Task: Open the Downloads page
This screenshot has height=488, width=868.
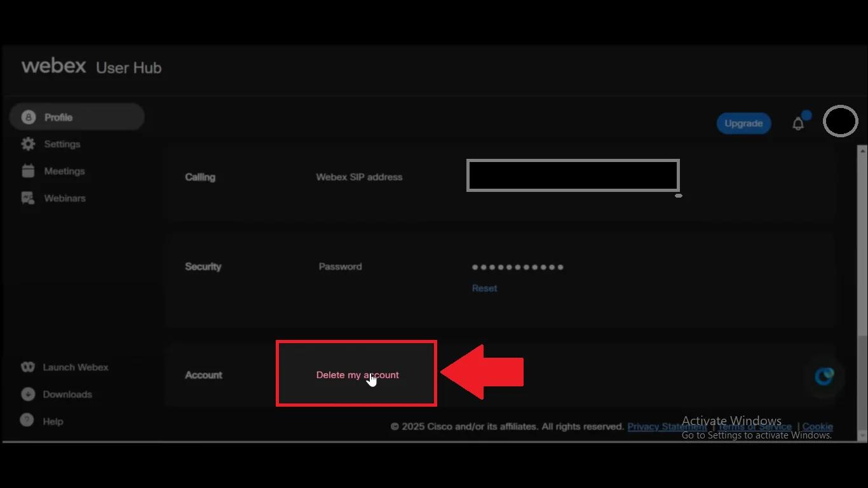Action: (67, 395)
